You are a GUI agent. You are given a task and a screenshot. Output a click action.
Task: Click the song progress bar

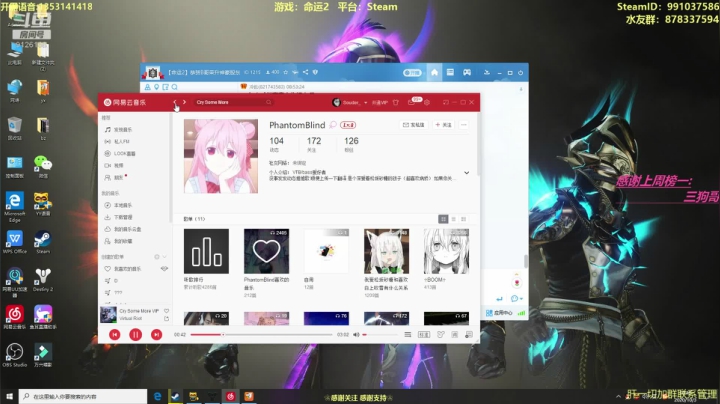point(261,335)
